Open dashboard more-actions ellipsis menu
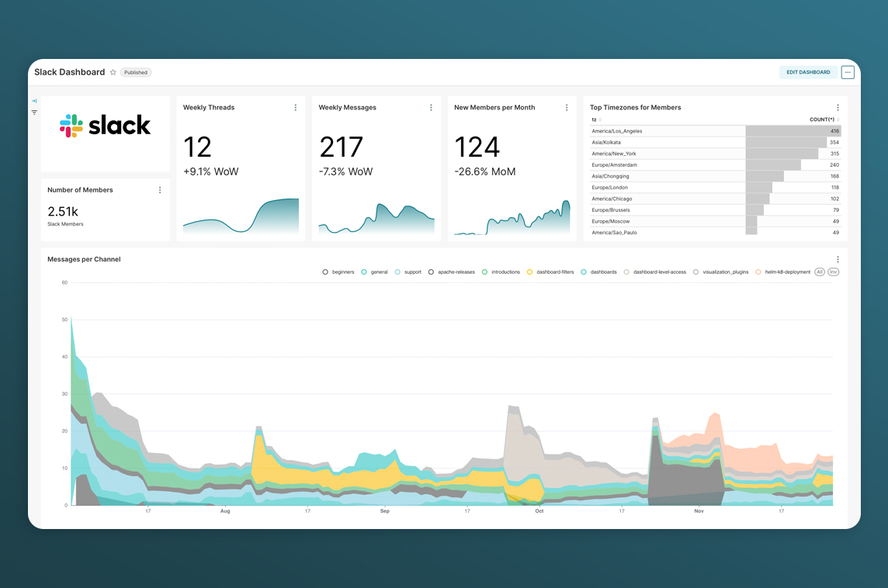The width and height of the screenshot is (888, 588). tap(848, 72)
